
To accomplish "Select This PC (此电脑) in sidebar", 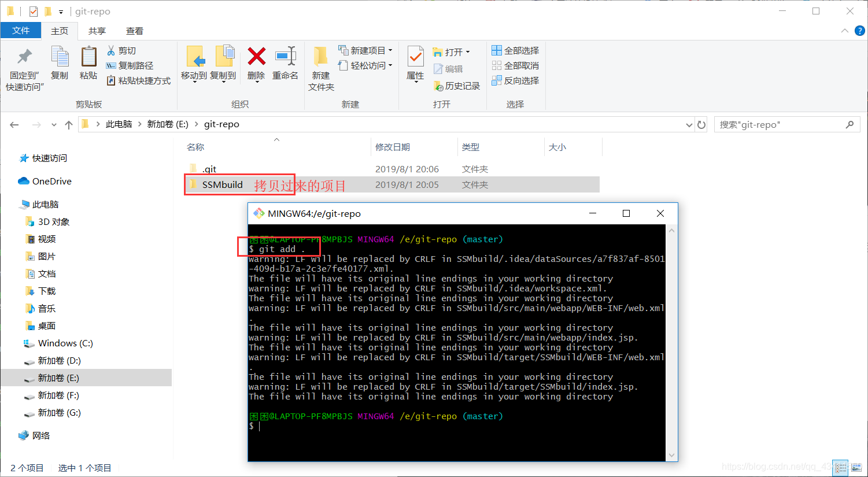I will [x=46, y=205].
